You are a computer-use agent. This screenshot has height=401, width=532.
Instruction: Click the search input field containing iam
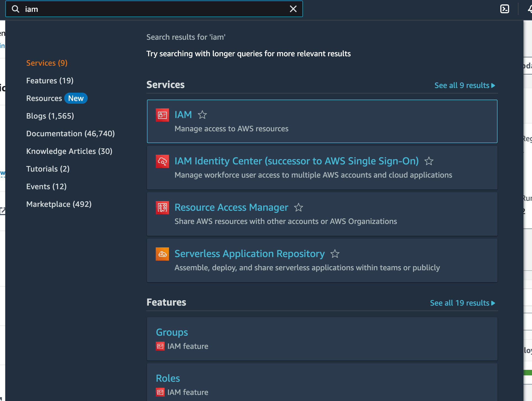tap(154, 9)
